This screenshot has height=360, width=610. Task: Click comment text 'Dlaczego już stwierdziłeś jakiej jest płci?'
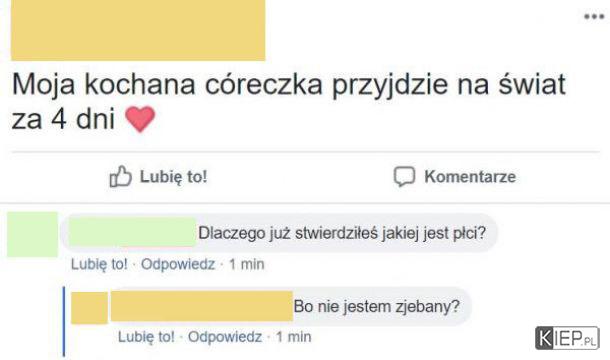(x=342, y=233)
